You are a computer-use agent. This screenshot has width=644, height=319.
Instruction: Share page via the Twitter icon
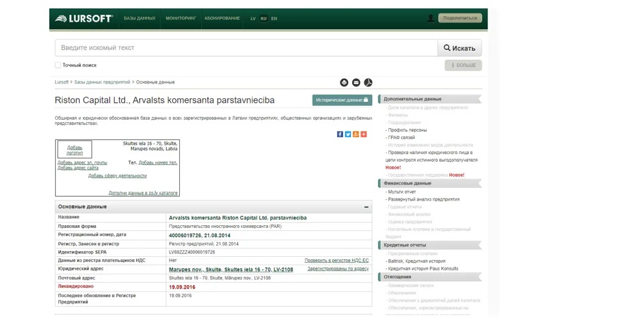348,134
